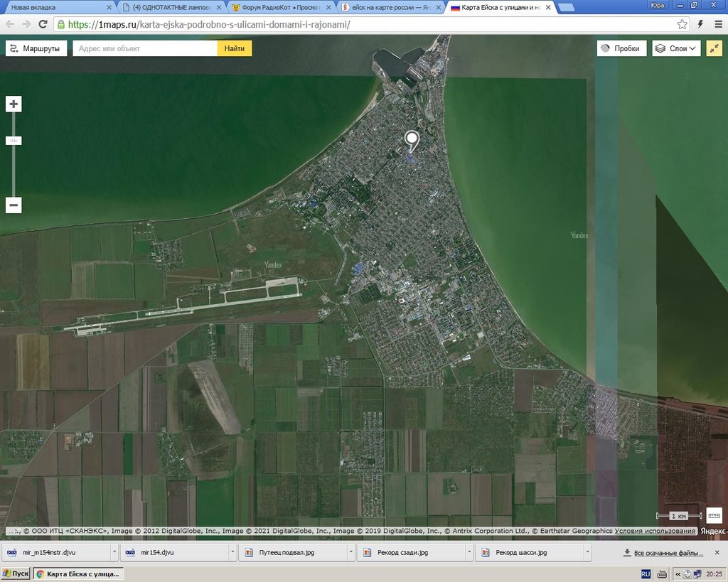Viewport: 728px width, 582px height.
Task: Bookmark this page with the star icon
Action: click(682, 24)
